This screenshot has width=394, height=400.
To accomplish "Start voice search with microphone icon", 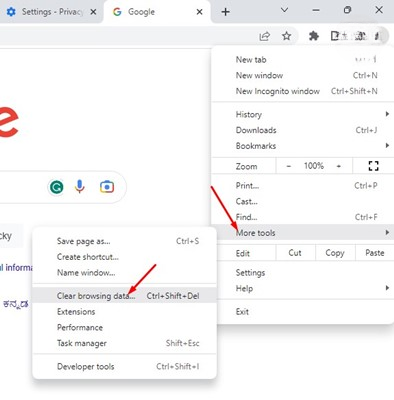I will coord(79,187).
